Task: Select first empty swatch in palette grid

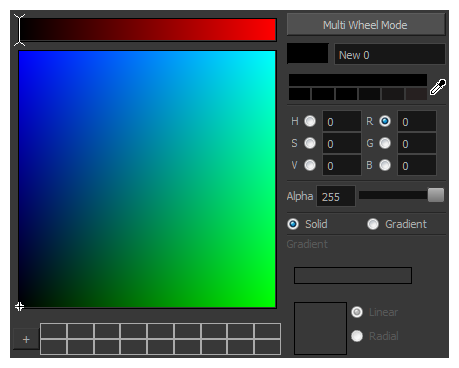Action: point(53,331)
